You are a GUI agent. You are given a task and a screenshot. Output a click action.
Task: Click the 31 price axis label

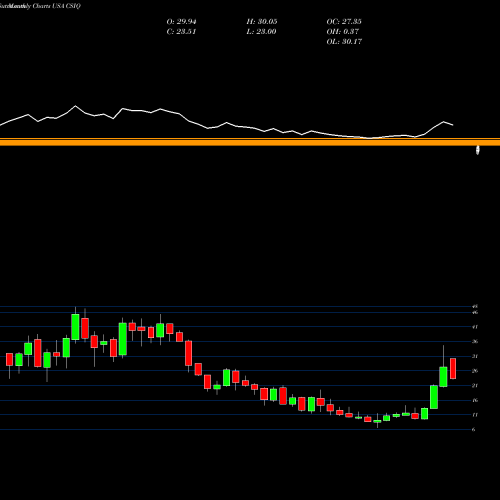475,356
